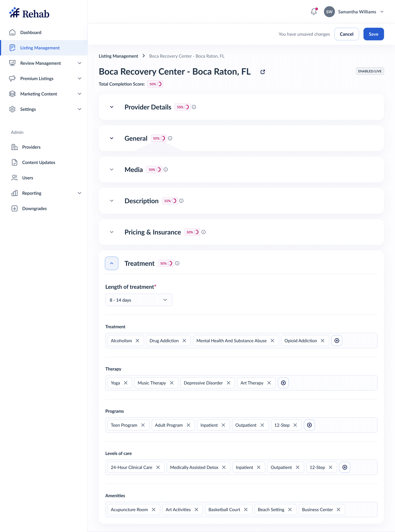Remove the Art Therapy tag
This screenshot has height=532, width=395.
tap(269, 383)
